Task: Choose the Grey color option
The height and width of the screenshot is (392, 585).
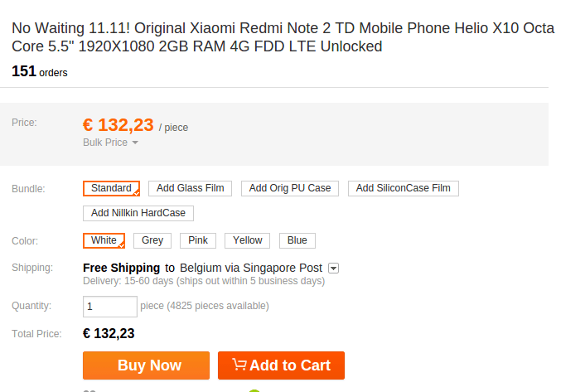Action: (152, 240)
